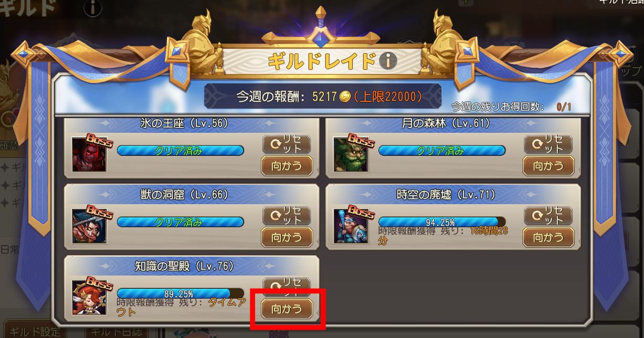Open the ギルドレイド info icon
644x338 pixels.
388,61
